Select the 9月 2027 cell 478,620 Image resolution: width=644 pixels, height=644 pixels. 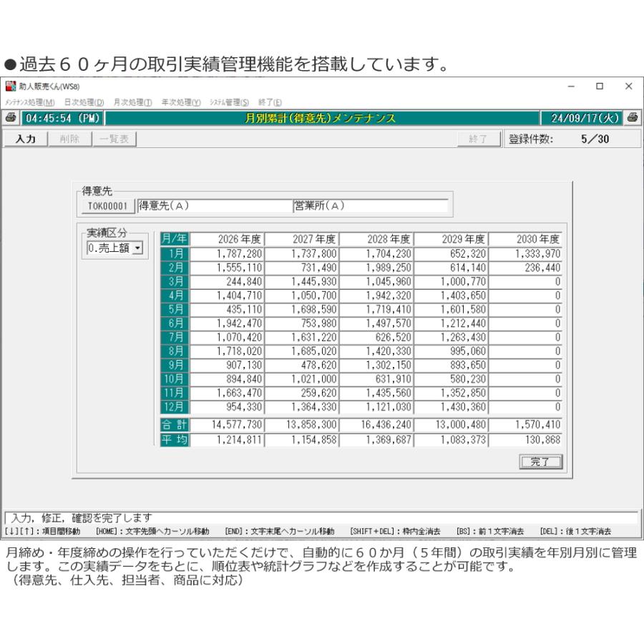click(302, 365)
